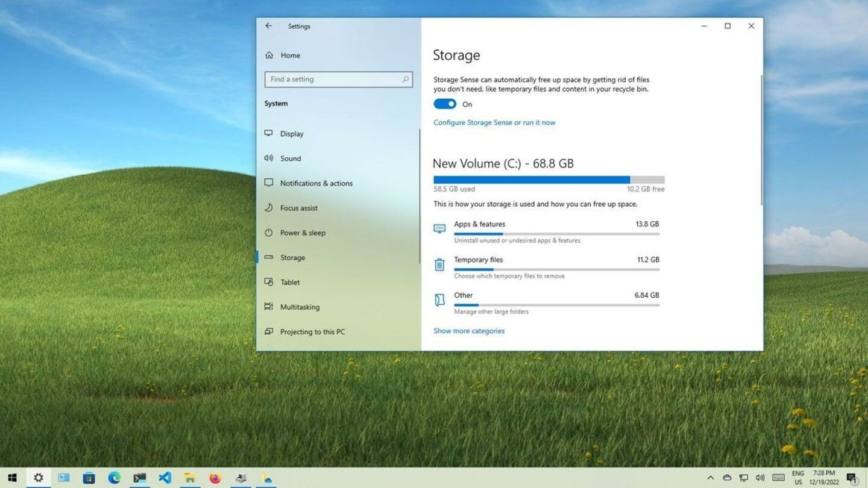
Task: Show hidden system tray icons
Action: coord(710,478)
